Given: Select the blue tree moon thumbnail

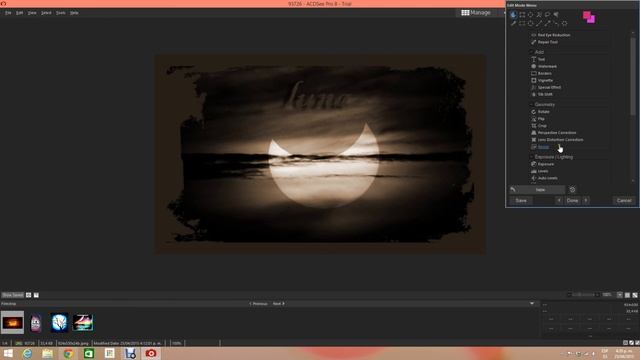Looking at the screenshot, I should (x=59, y=323).
